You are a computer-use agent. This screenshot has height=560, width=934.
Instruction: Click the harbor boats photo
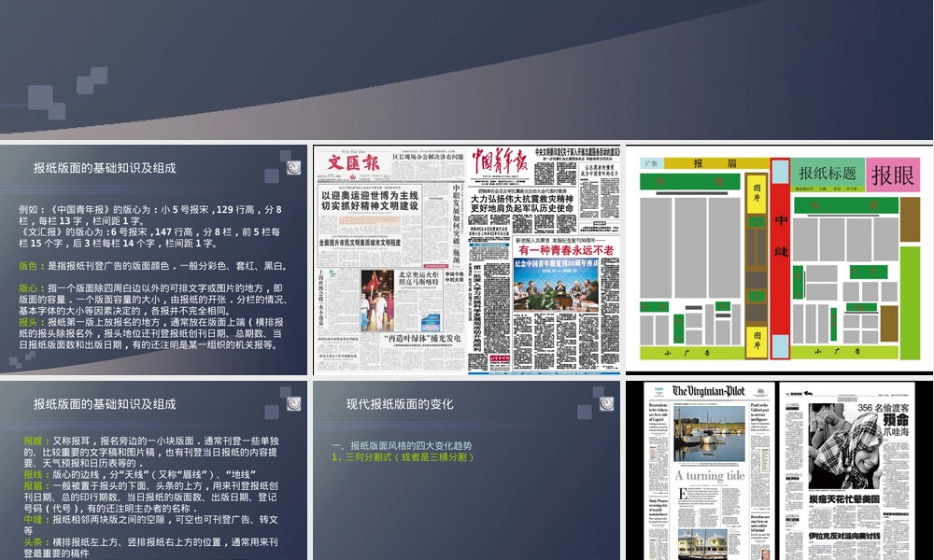(x=709, y=434)
